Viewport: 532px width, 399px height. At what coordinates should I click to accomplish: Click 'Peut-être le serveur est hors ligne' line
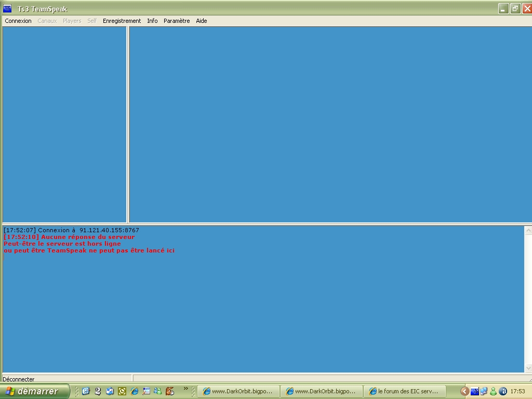[62, 244]
